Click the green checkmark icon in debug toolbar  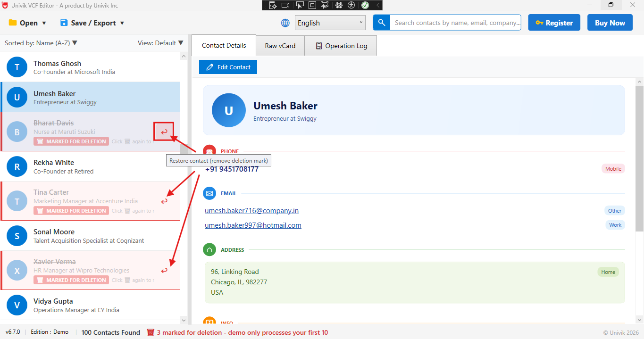pos(365,5)
